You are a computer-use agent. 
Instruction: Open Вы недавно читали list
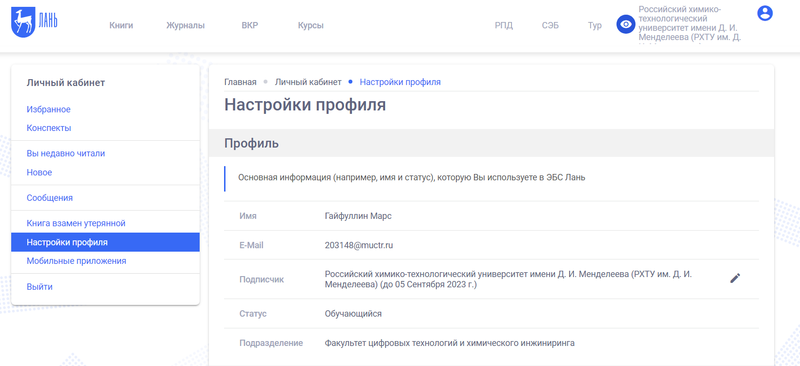[x=66, y=153]
